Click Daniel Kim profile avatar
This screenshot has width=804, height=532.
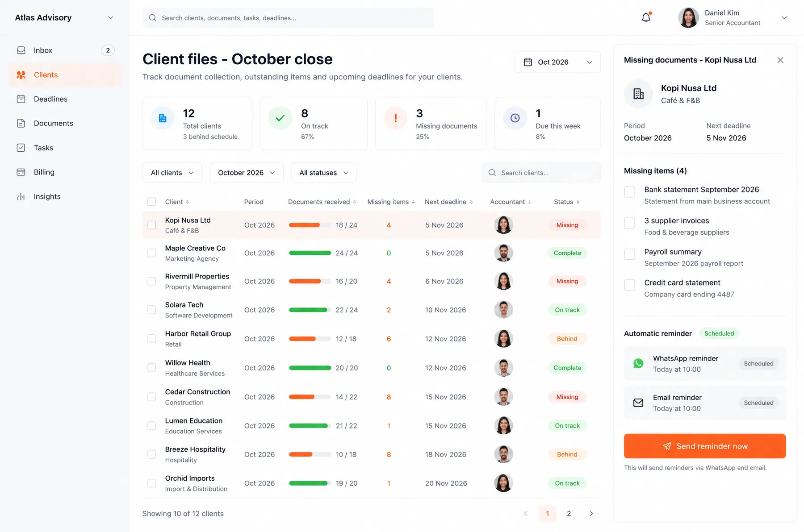click(x=688, y=18)
